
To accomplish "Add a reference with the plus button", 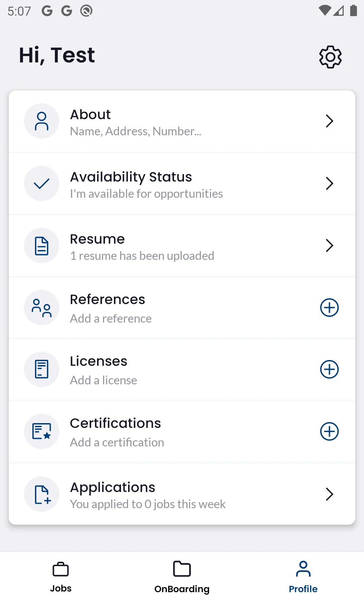I will (329, 307).
